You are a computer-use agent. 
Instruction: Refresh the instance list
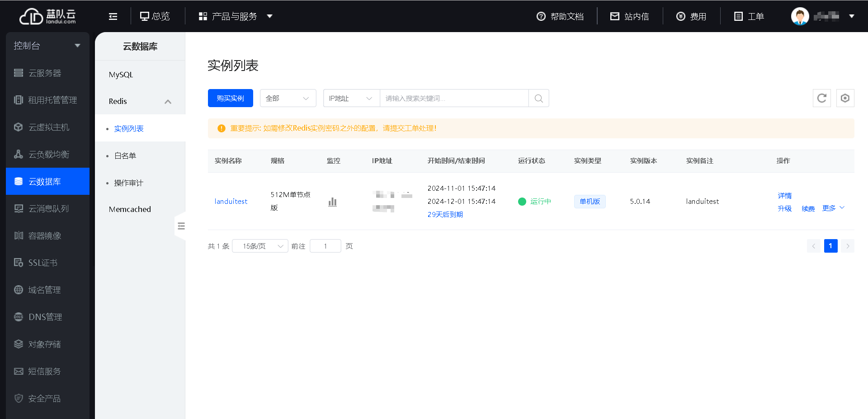coord(821,98)
